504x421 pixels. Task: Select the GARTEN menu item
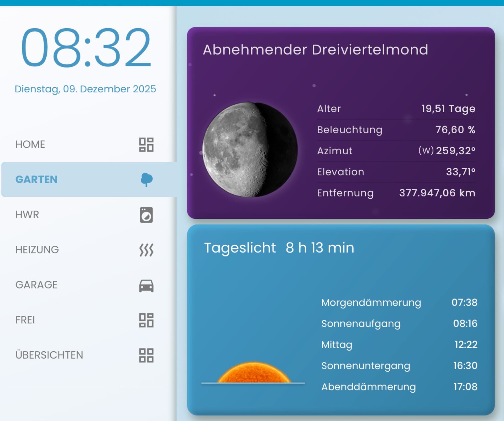(x=36, y=180)
